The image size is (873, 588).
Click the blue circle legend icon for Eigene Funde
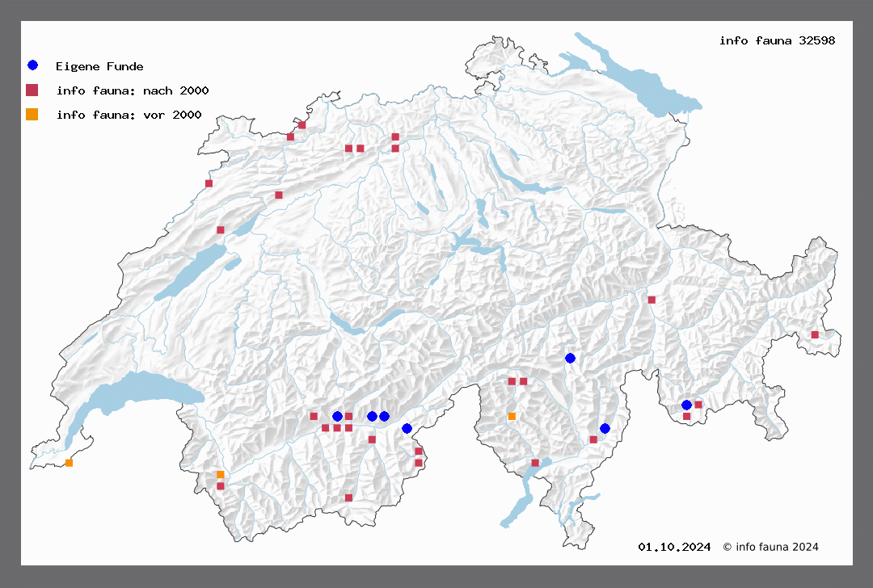click(32, 65)
